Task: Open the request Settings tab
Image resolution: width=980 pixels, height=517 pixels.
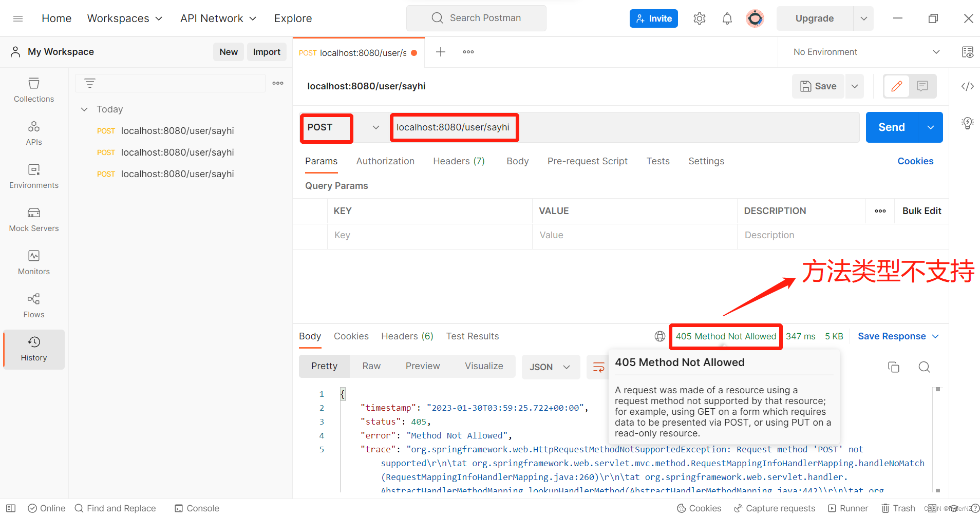Action: click(x=706, y=161)
